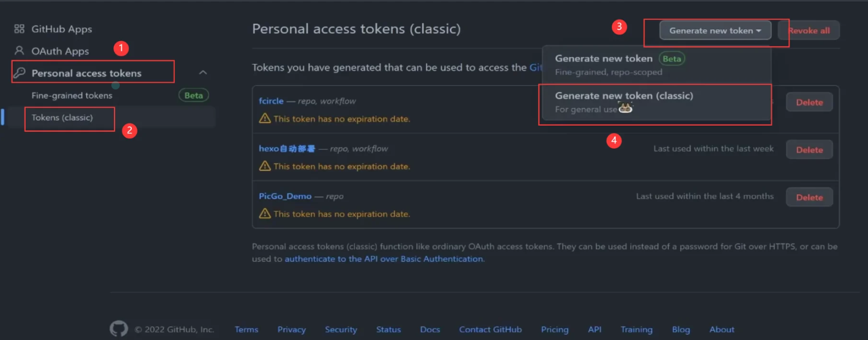
Task: Open the Generate new token dropdown
Action: 715,30
